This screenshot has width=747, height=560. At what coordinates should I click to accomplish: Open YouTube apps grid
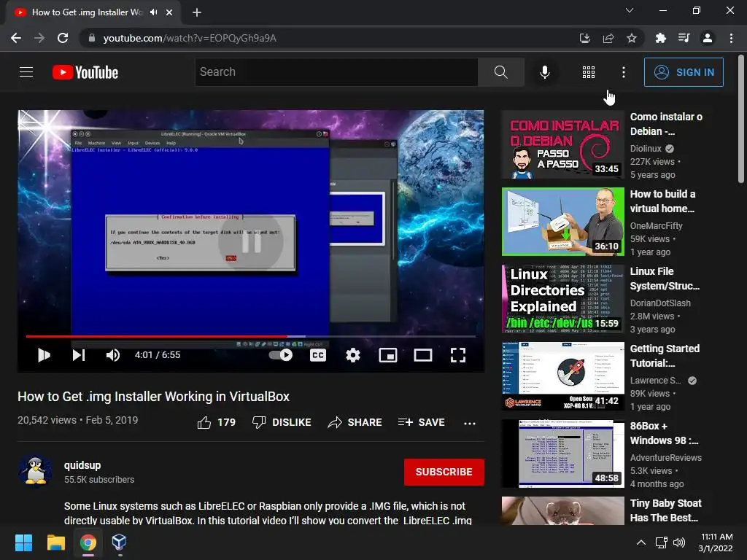589,72
